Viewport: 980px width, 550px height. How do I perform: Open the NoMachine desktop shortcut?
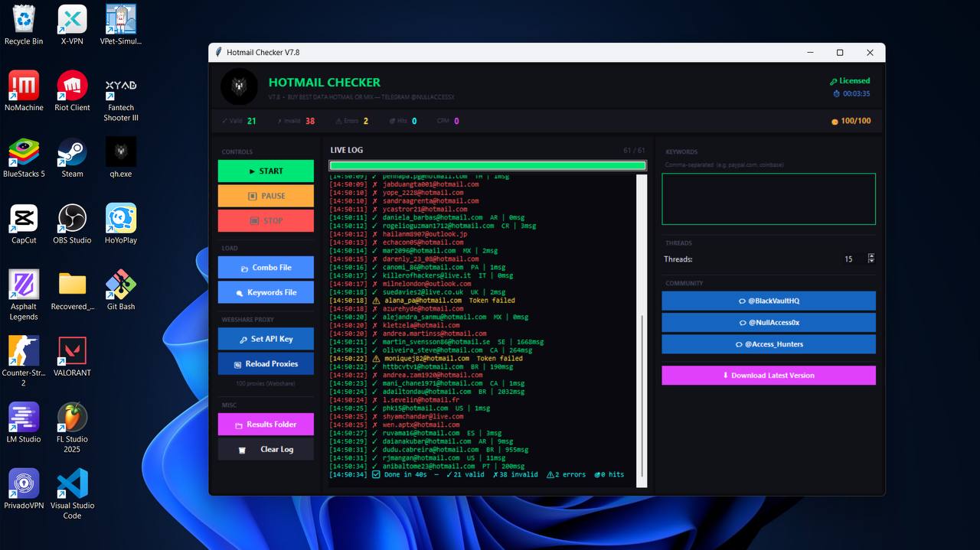(24, 91)
